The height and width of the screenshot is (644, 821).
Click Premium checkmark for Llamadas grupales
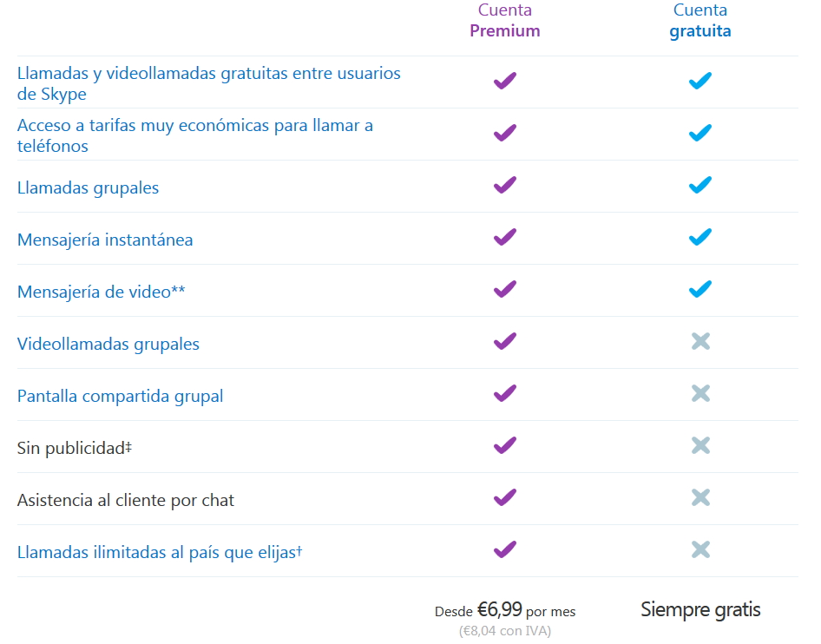[504, 185]
